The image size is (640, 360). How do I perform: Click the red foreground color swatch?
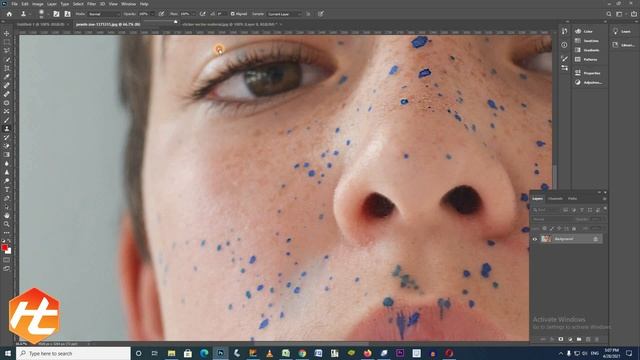point(4,247)
